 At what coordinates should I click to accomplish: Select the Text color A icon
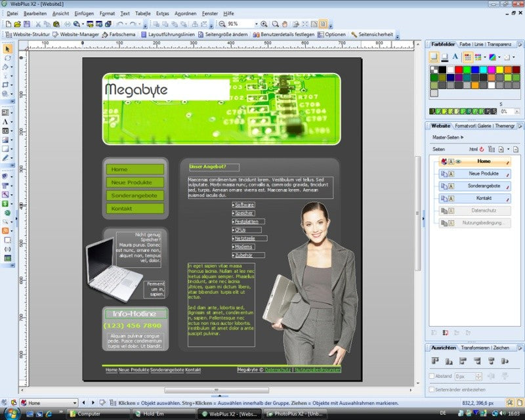[x=455, y=57]
